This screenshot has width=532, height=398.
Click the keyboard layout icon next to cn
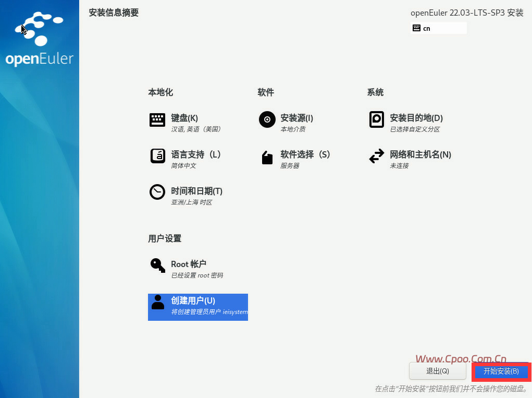point(416,28)
